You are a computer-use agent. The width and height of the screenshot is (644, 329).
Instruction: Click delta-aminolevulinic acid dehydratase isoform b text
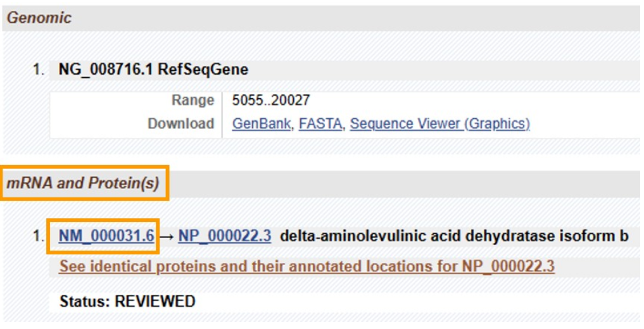tap(454, 236)
